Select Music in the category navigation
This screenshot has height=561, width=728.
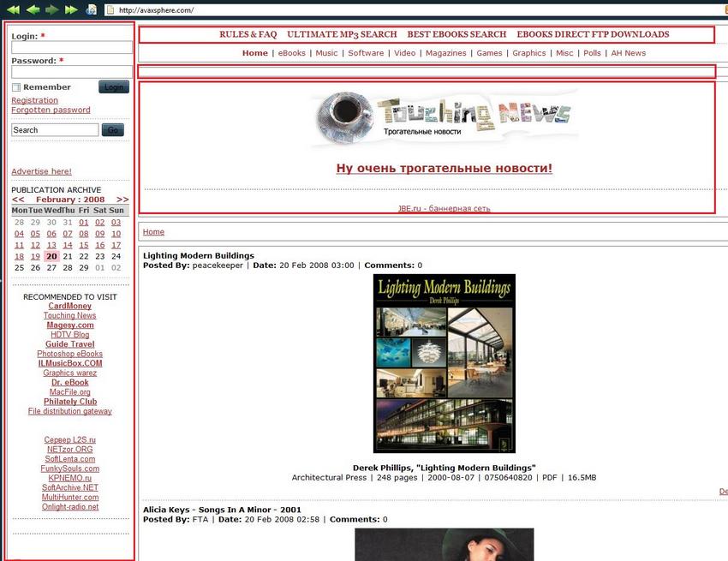[326, 53]
